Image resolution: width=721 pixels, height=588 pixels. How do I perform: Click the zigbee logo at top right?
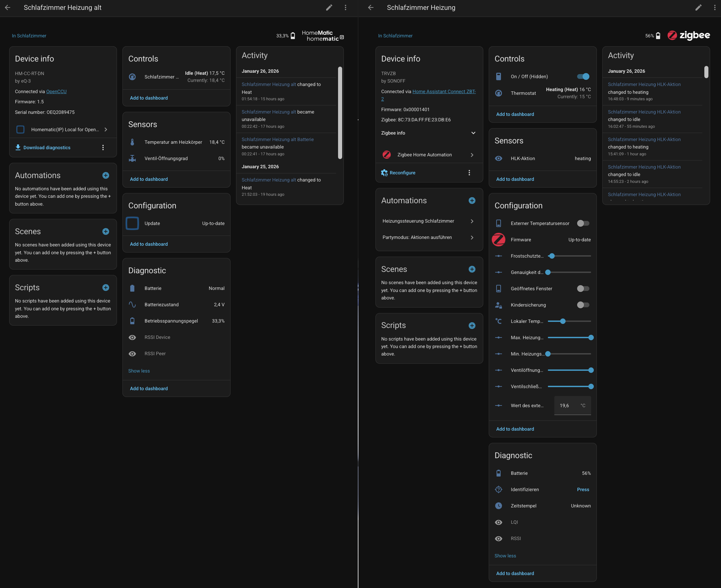688,35
